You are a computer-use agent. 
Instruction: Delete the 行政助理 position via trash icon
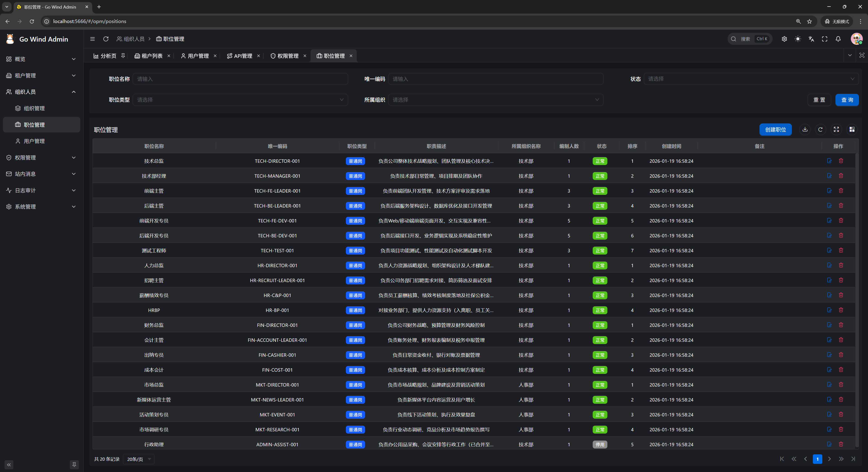pos(841,444)
